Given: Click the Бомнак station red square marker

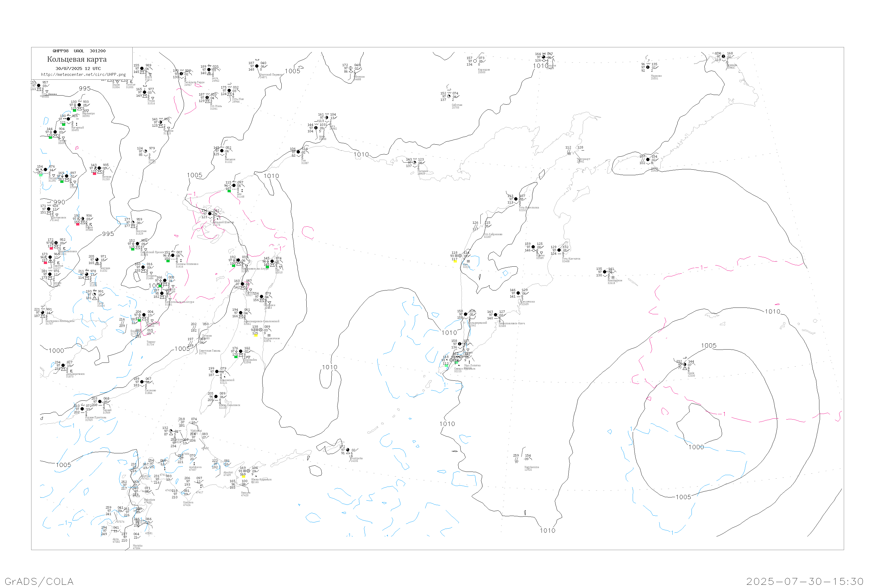Looking at the screenshot, I should 94,174.
